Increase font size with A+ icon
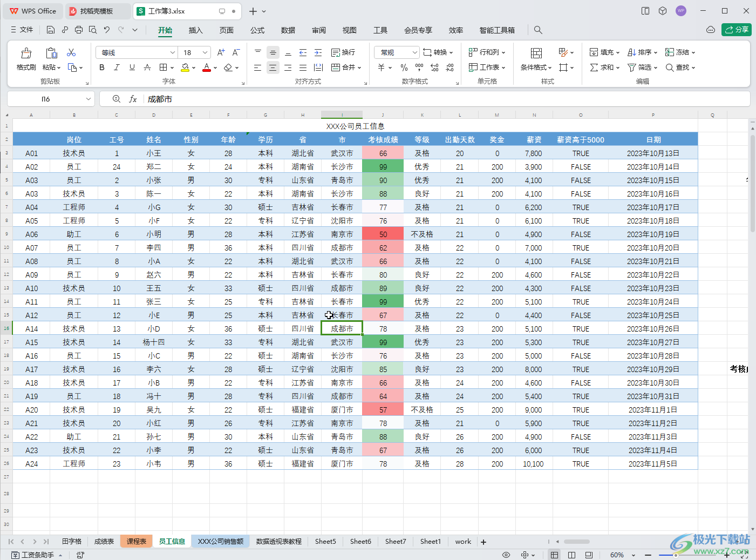The width and height of the screenshot is (756, 560). click(221, 52)
